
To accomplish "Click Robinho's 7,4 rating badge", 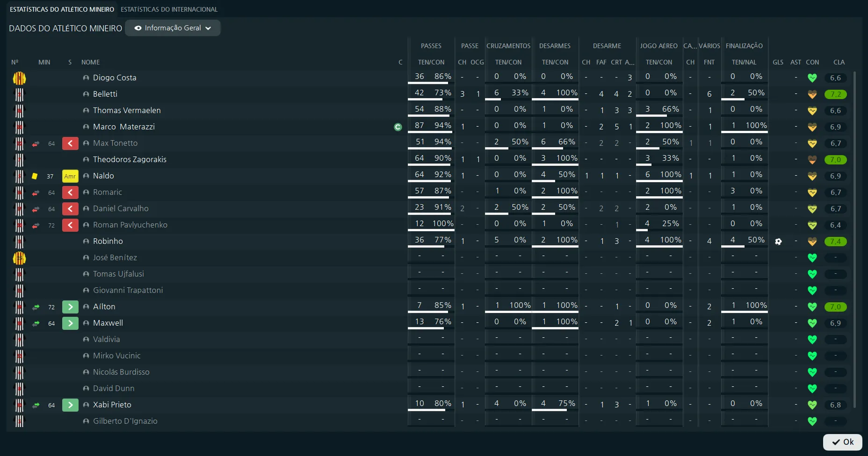I will (x=835, y=242).
